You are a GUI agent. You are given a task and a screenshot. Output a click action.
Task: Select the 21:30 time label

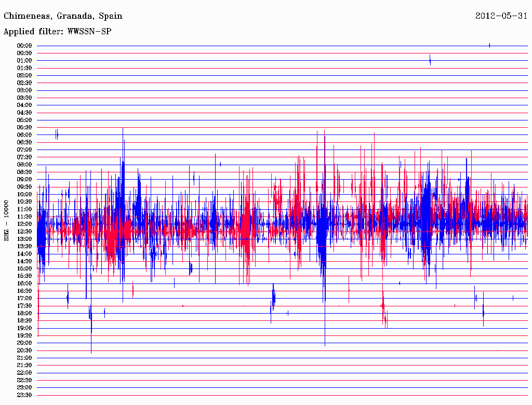pos(24,366)
